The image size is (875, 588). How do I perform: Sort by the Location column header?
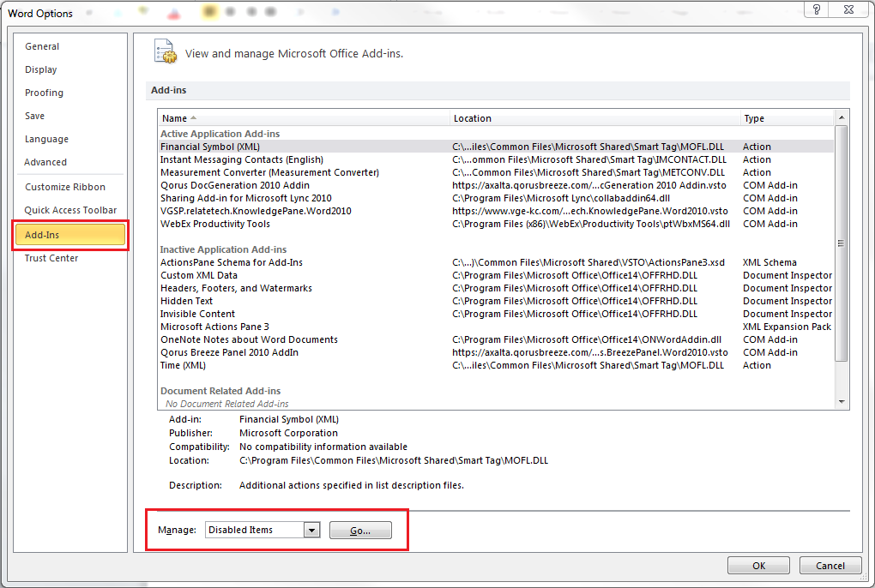(x=594, y=118)
